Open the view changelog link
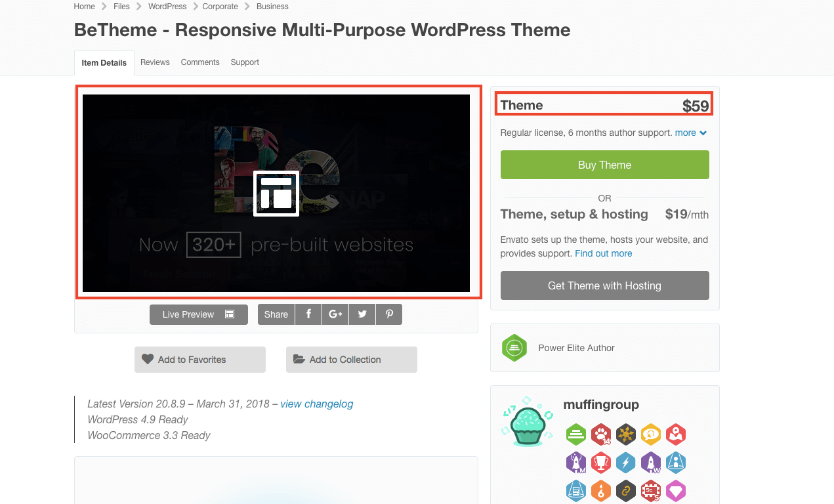Image resolution: width=834 pixels, height=504 pixels. point(316,404)
